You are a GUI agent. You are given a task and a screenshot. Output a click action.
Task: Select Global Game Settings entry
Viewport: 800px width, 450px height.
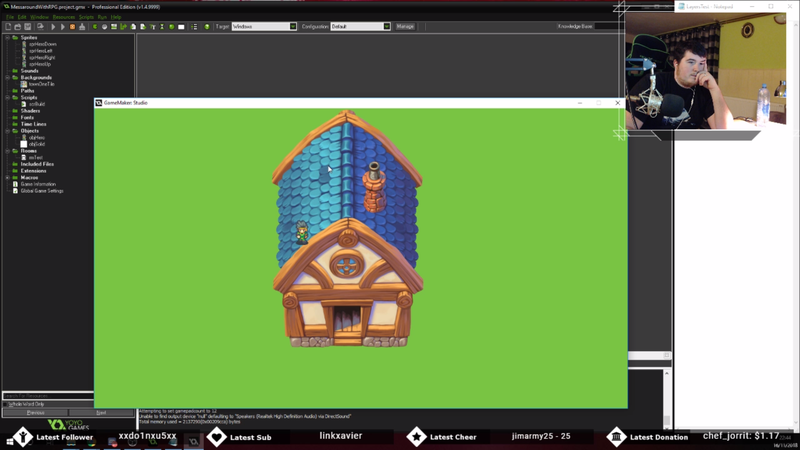click(42, 191)
